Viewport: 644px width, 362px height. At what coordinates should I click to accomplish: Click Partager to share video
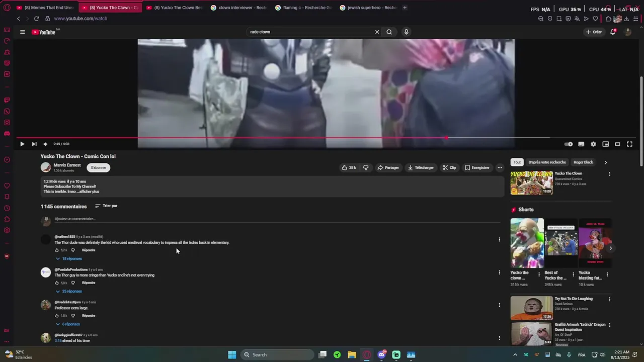tap(388, 167)
